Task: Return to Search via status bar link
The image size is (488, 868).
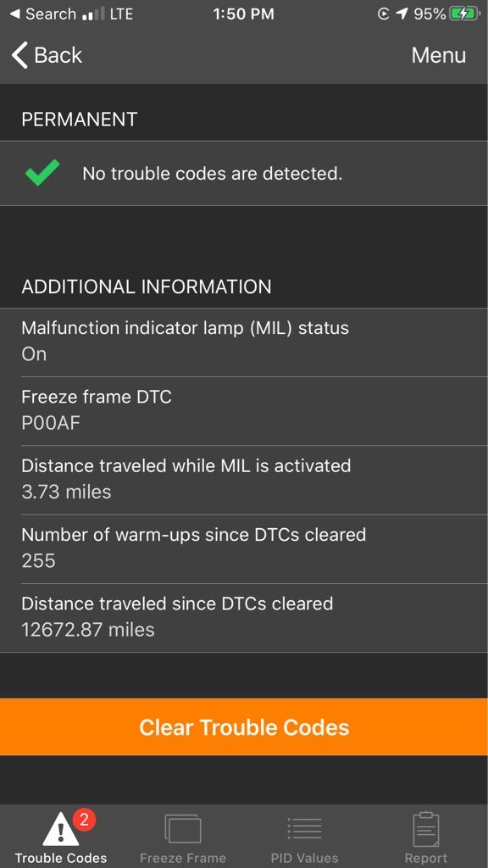Action: (x=43, y=14)
